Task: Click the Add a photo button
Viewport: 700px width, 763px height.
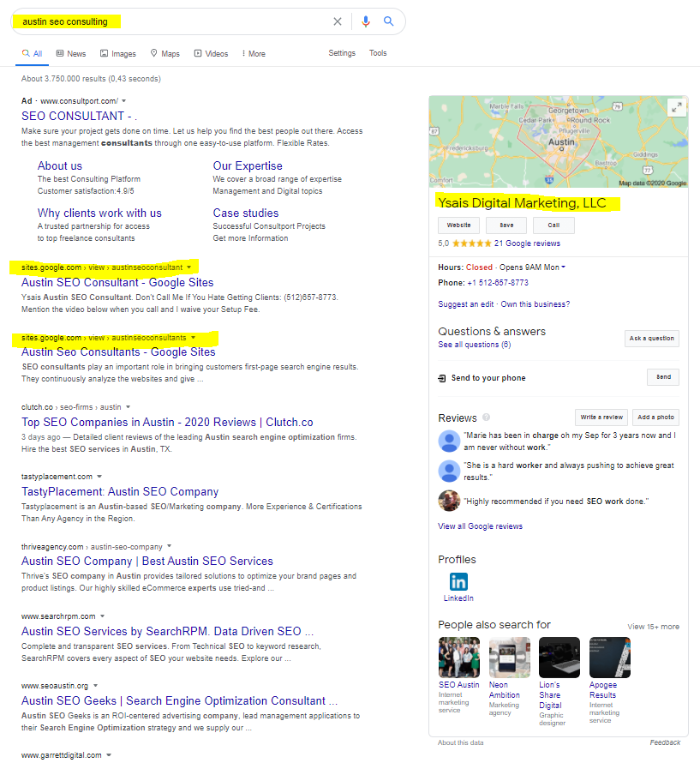Action: click(655, 417)
